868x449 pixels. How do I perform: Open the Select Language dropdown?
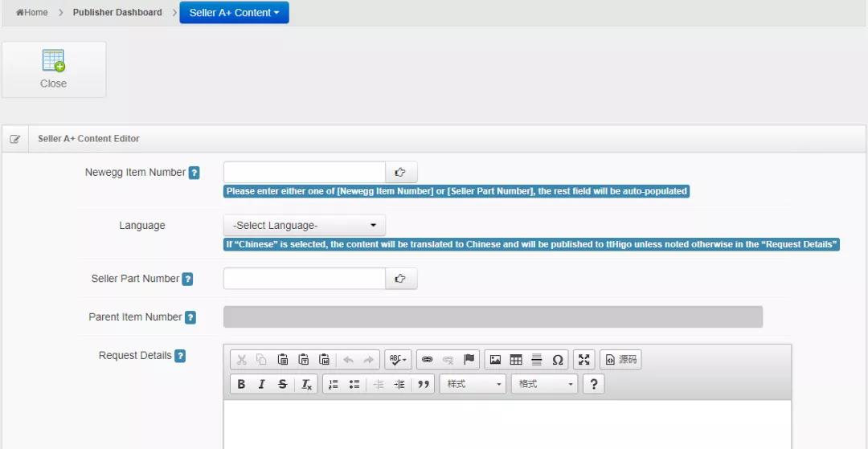click(x=305, y=226)
